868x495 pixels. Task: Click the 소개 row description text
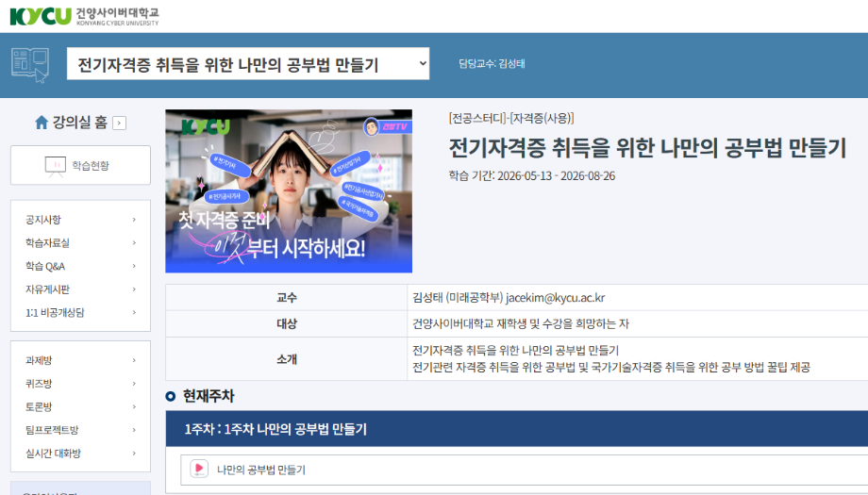611,358
